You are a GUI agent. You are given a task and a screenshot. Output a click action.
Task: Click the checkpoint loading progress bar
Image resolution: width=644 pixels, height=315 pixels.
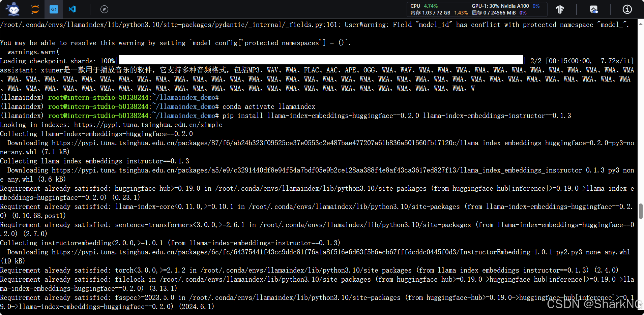(320, 60)
